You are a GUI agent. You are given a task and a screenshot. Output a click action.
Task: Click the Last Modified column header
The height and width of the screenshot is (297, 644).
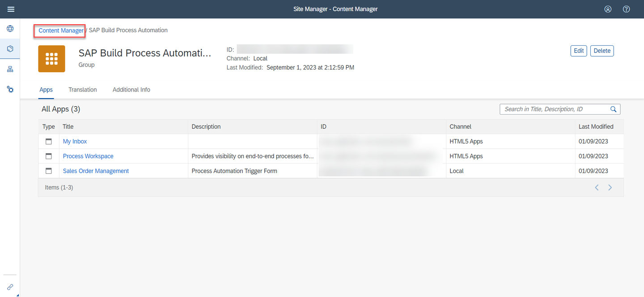pos(599,127)
